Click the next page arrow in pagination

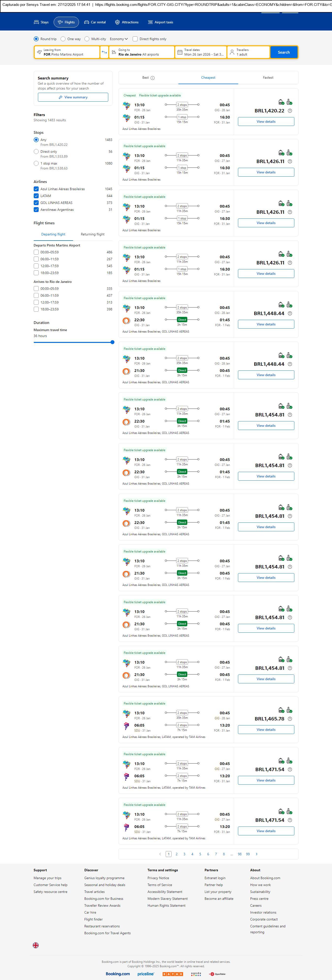pyautogui.click(x=257, y=854)
